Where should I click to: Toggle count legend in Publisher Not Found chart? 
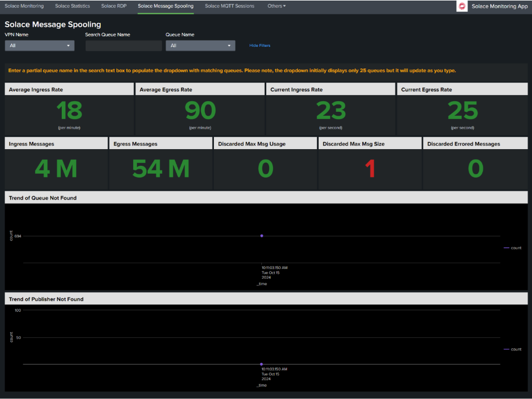[513, 349]
